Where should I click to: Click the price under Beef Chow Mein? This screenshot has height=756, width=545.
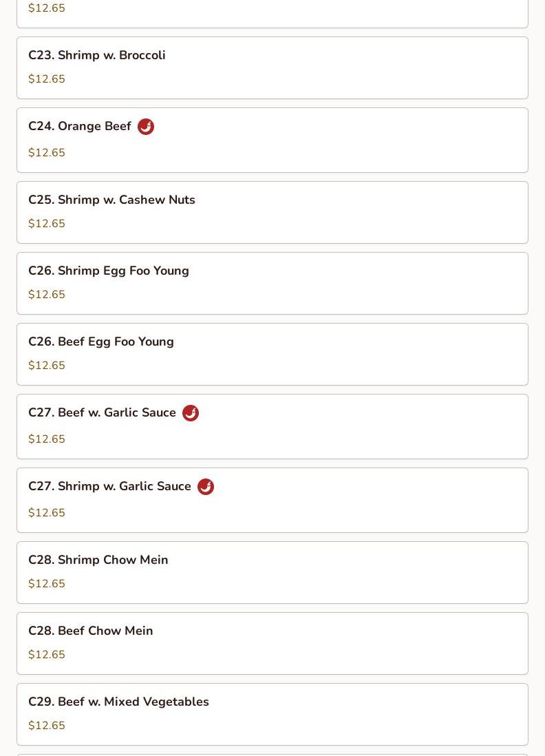point(47,655)
